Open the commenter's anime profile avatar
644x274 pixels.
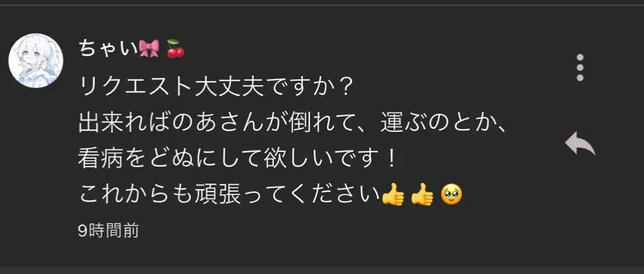(x=36, y=61)
